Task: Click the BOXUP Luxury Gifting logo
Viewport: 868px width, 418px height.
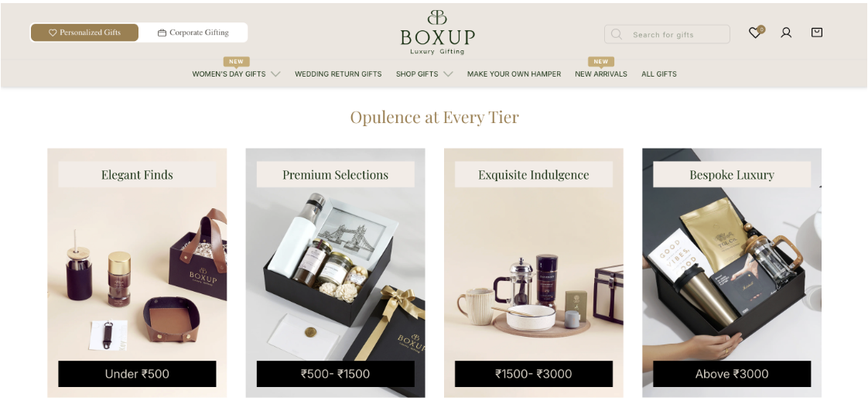Action: [437, 32]
